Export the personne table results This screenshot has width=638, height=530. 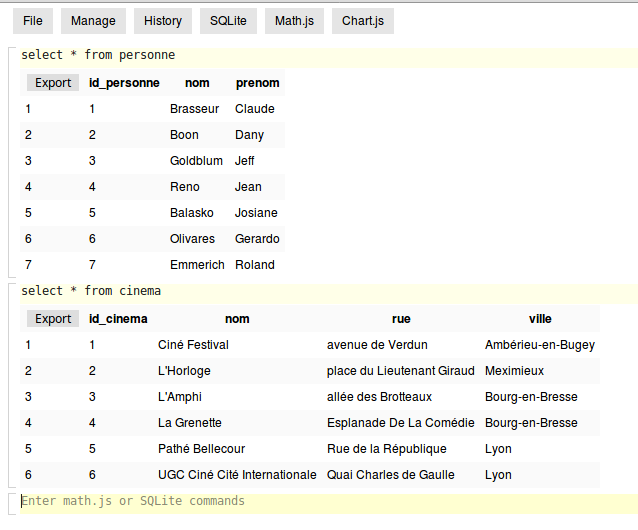point(53,83)
